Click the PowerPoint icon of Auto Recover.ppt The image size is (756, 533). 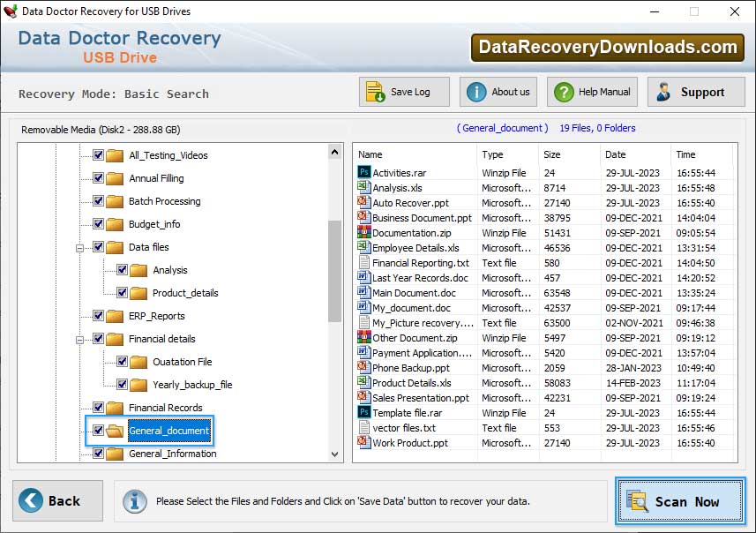(x=364, y=201)
